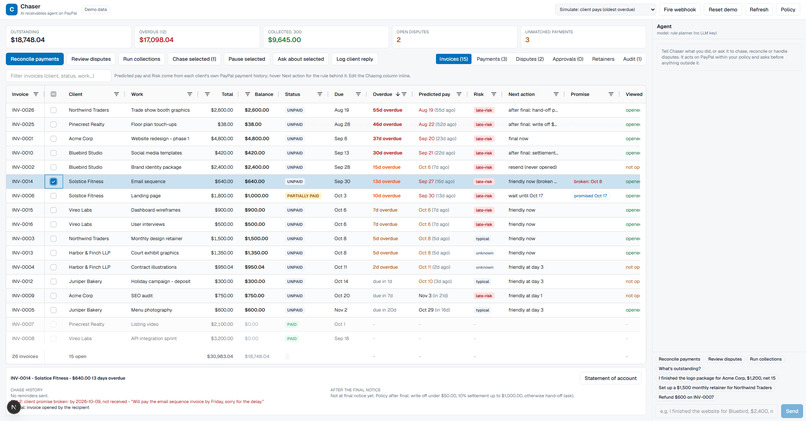Check the INV-0001 Acme Corp checkbox
This screenshot has width=806, height=421.
tap(53, 139)
